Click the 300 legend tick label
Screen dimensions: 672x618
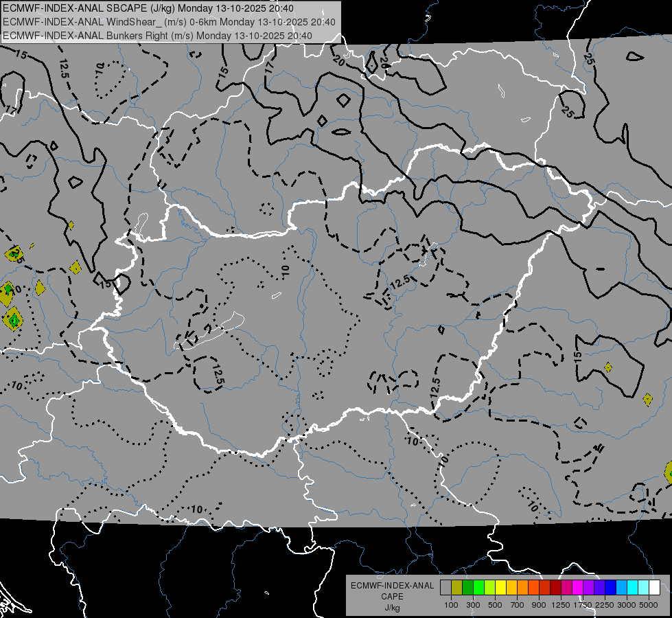pyautogui.click(x=473, y=605)
